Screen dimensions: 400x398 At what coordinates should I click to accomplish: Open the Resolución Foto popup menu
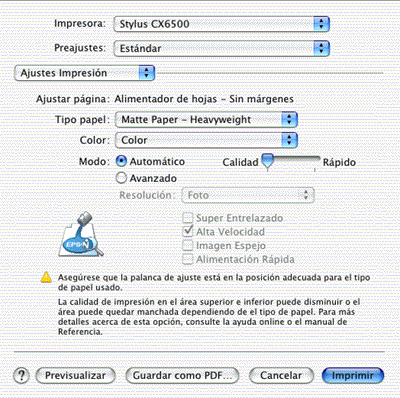248,195
